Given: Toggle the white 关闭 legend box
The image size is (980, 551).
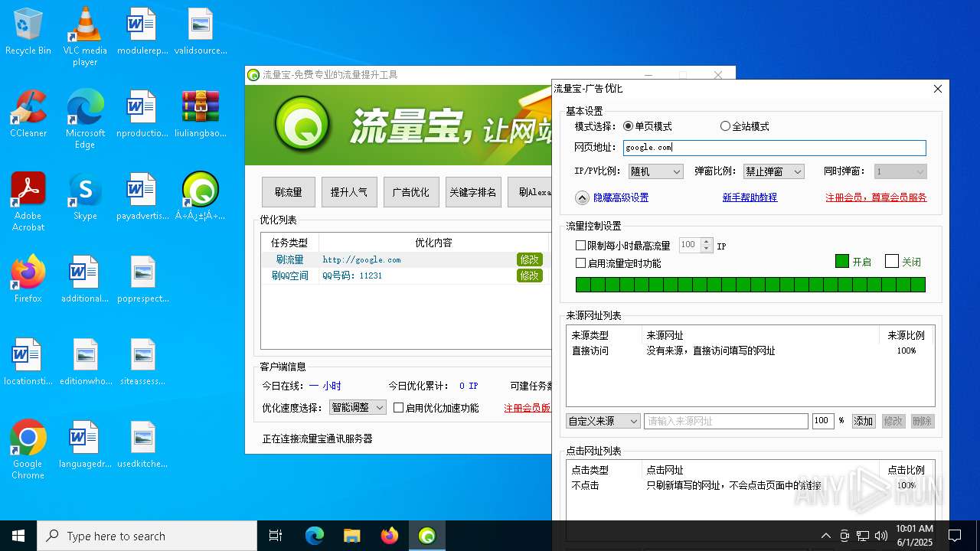Looking at the screenshot, I should [892, 261].
